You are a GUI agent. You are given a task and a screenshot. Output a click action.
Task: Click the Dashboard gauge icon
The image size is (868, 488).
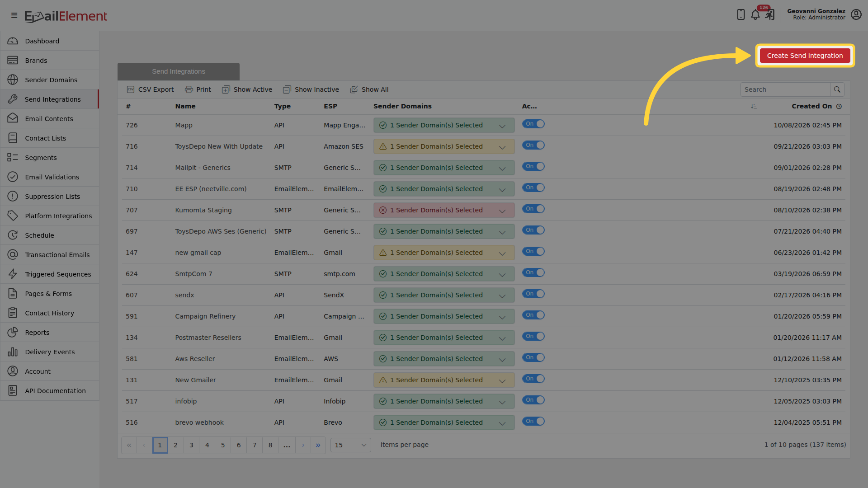click(x=13, y=41)
